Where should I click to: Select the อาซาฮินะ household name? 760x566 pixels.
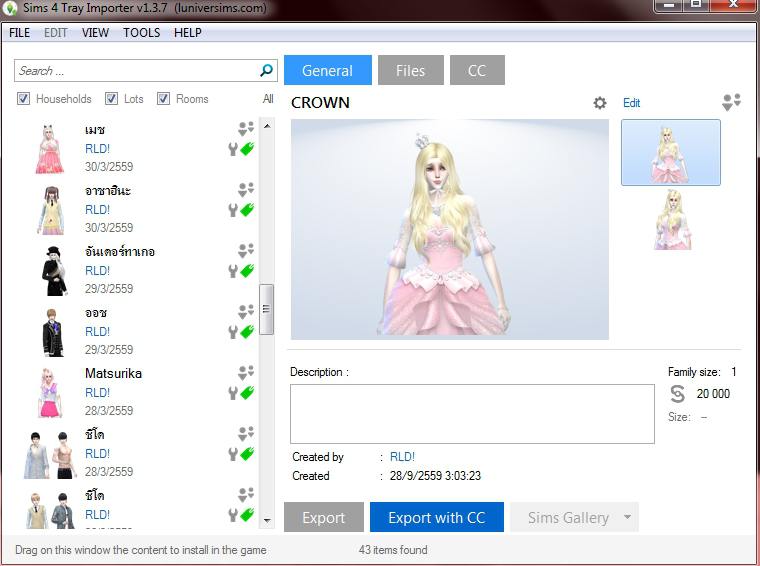(x=108, y=190)
